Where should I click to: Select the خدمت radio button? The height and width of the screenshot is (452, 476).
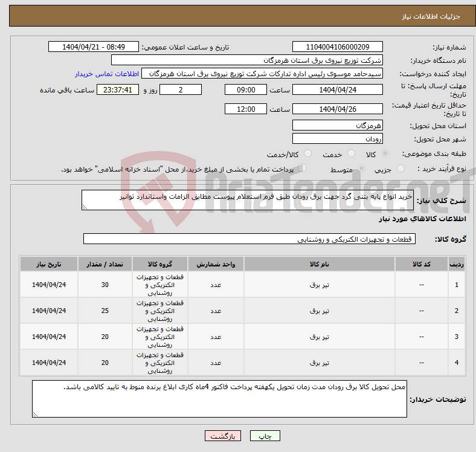(351, 153)
